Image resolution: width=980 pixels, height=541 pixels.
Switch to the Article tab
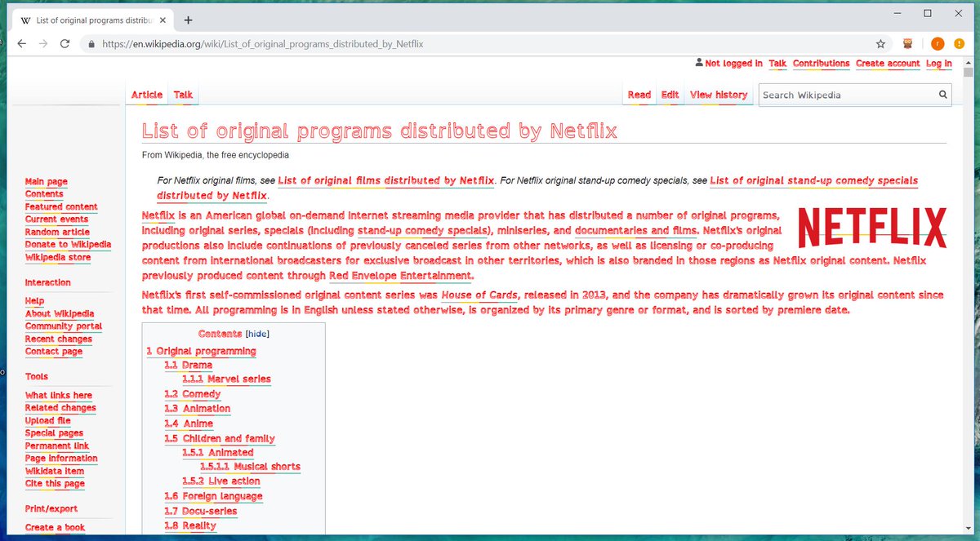tap(147, 95)
